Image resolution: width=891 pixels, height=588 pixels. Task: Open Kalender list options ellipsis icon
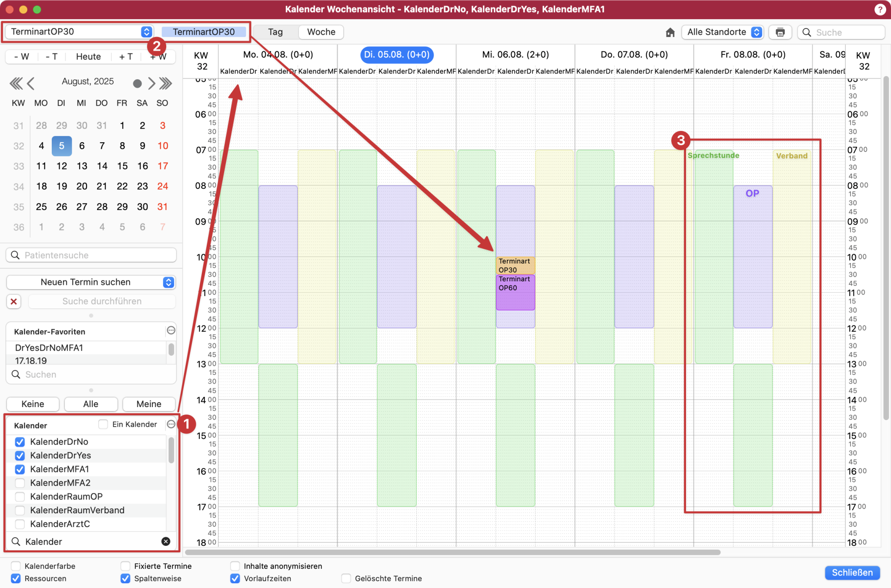[x=171, y=424]
